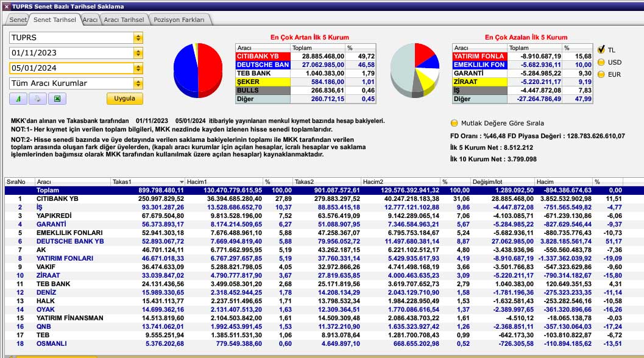The height and width of the screenshot is (358, 644).
Task: Open the TUPRS symbol dropdown
Action: pyautogui.click(x=138, y=38)
